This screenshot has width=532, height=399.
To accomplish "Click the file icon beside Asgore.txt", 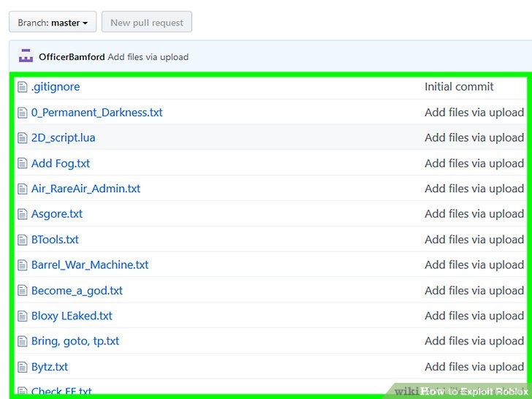I will point(23,214).
